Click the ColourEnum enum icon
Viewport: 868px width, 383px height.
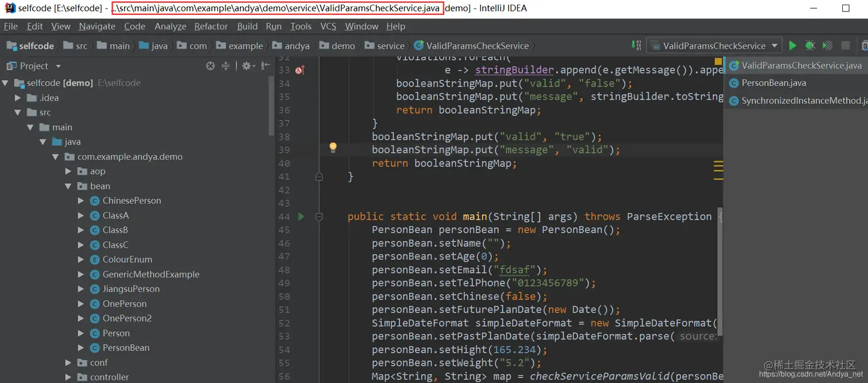[x=95, y=260]
